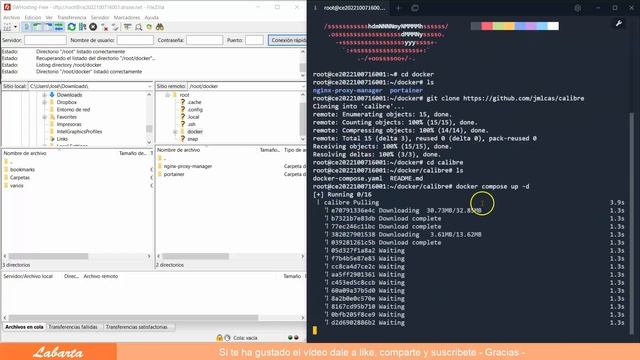Select portainer folder in remote file list
Screen dimensions: 640x360
pyautogui.click(x=174, y=174)
